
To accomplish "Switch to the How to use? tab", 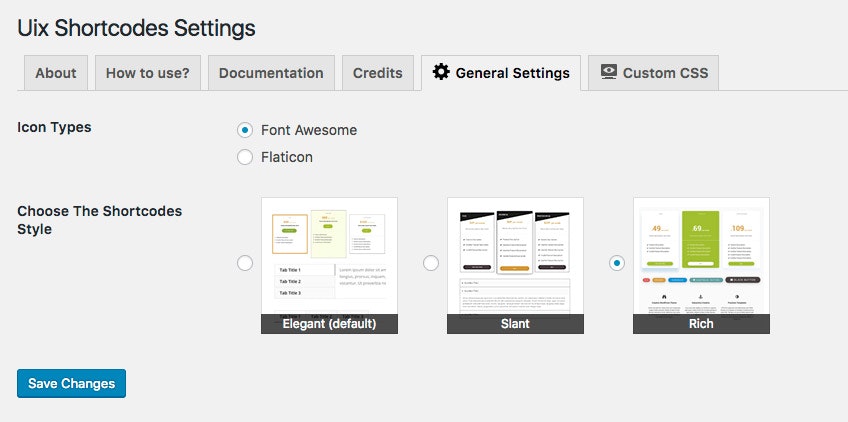I will pos(148,72).
